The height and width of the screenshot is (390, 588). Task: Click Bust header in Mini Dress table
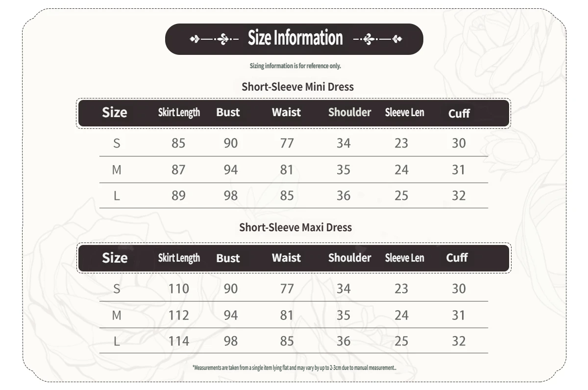228,113
